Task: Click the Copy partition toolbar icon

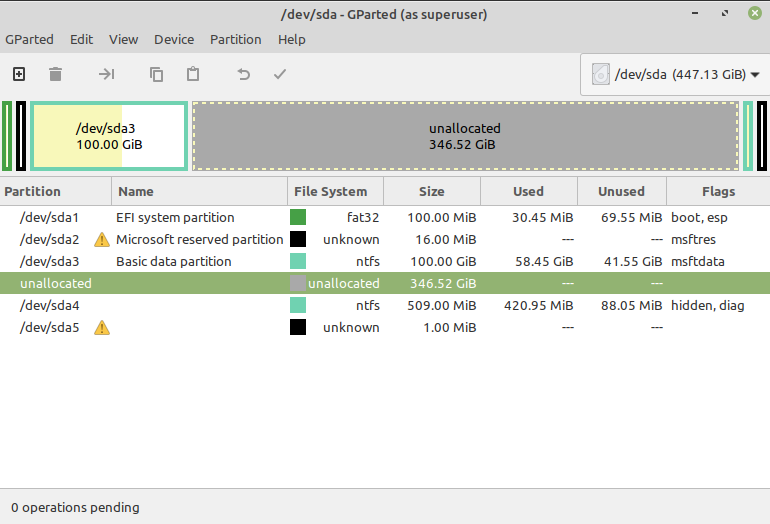Action: point(156,74)
